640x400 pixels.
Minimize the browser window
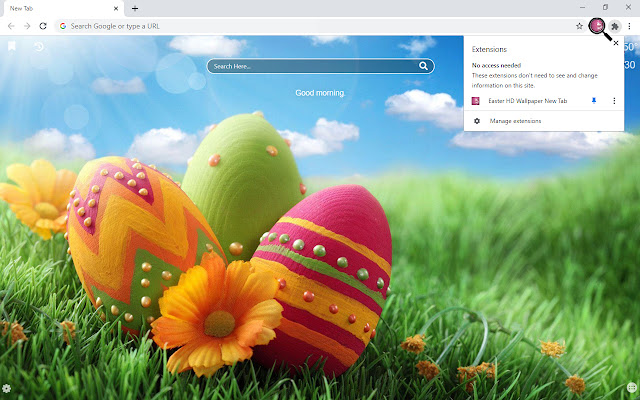pos(582,7)
